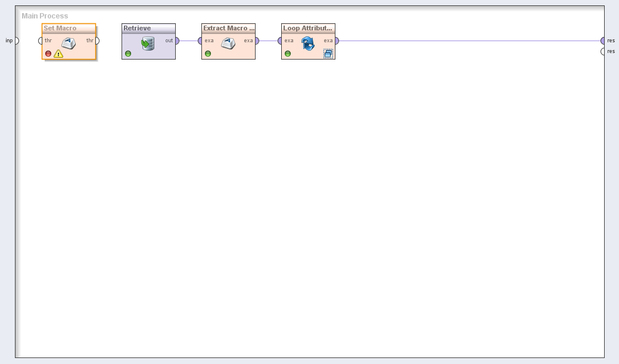Screen dimensions: 619x364
Task: Click Extract Macro's exa output port
Action: coord(256,41)
